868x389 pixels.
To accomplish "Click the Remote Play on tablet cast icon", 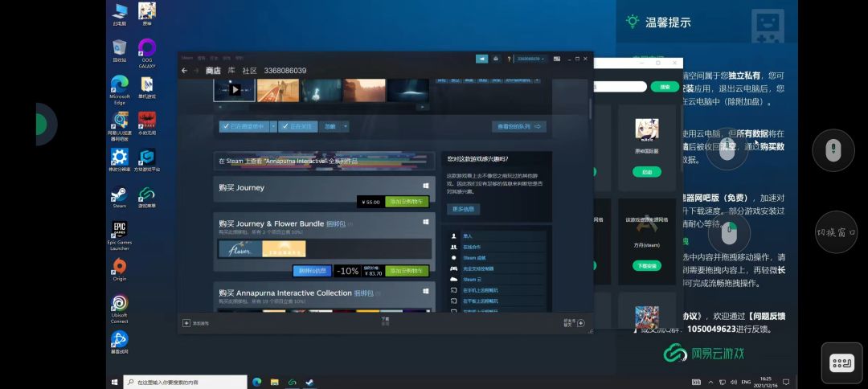I will point(454,301).
